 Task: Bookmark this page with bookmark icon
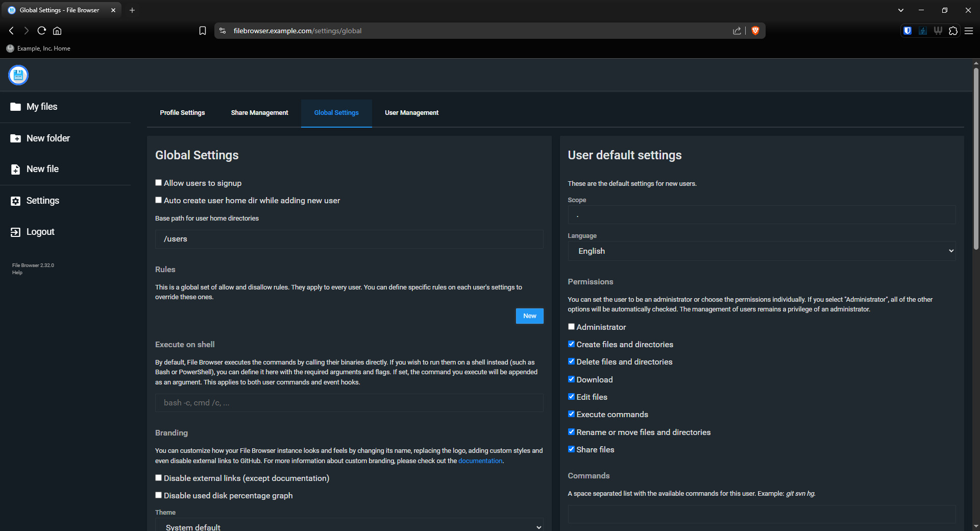coord(203,31)
